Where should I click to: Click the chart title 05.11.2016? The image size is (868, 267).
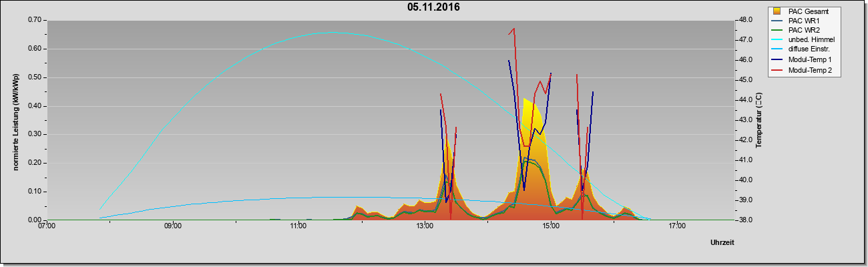(433, 7)
